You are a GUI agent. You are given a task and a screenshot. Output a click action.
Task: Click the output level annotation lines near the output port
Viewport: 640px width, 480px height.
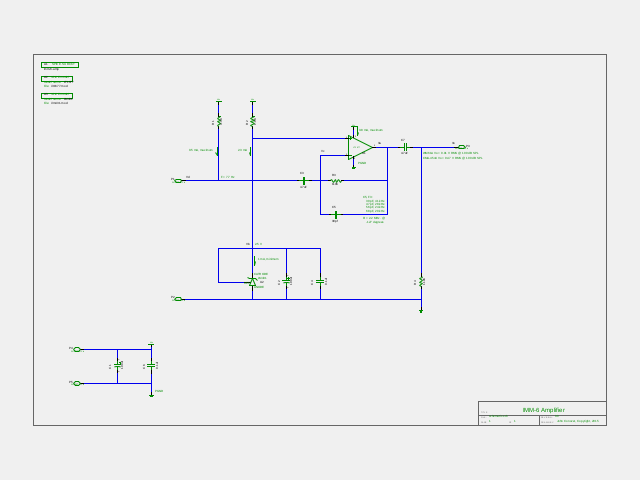[452, 156]
